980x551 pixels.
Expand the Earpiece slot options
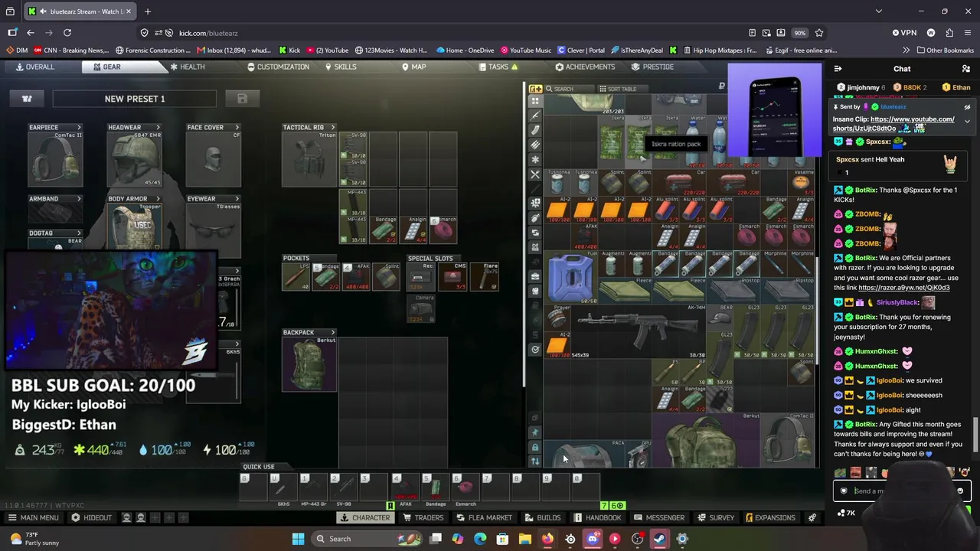(x=78, y=127)
